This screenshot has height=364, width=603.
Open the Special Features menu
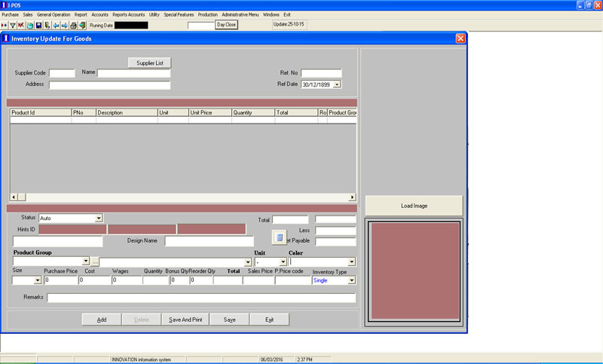click(x=179, y=14)
